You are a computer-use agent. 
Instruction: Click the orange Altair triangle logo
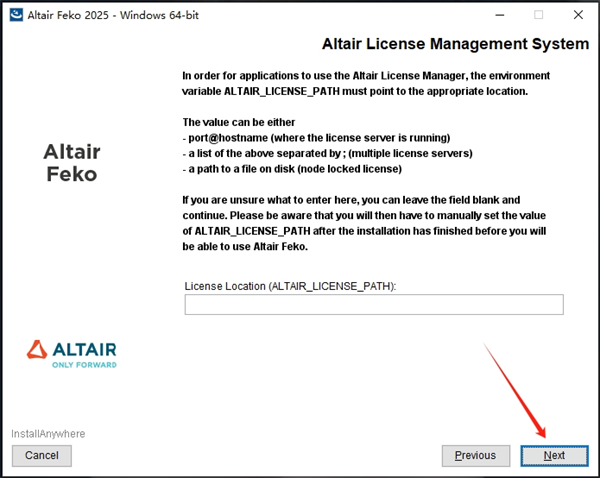pyautogui.click(x=37, y=350)
